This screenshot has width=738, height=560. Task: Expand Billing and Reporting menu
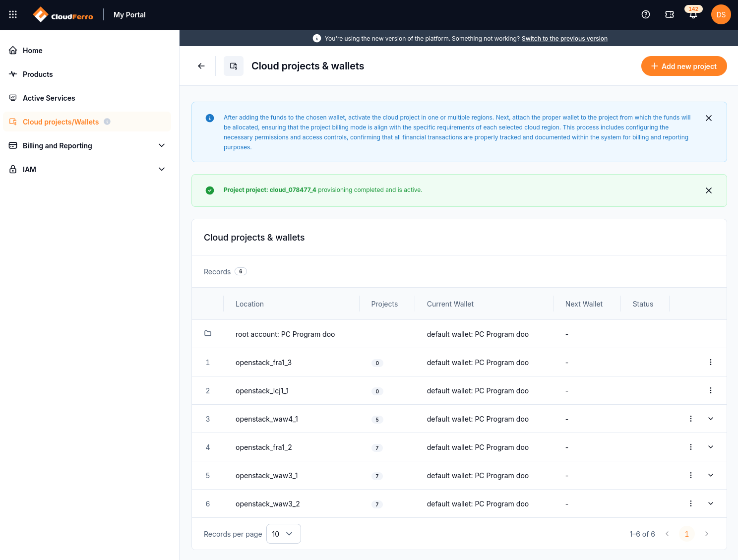click(x=87, y=145)
